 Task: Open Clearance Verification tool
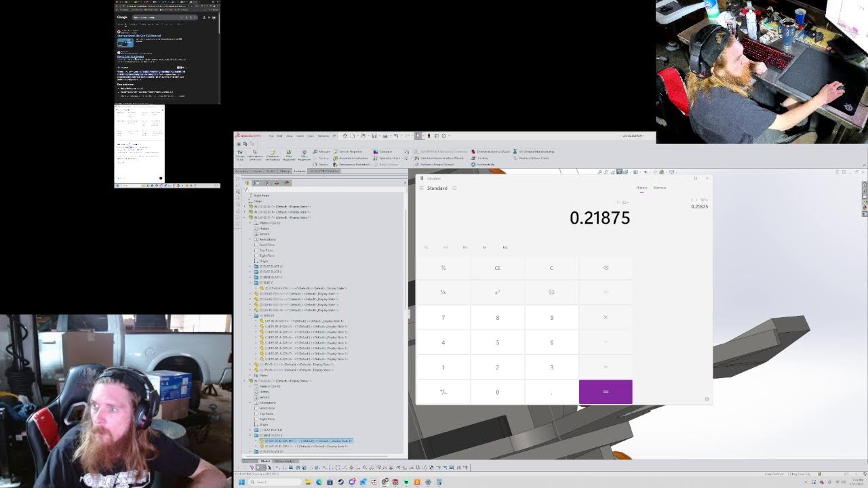[272, 155]
